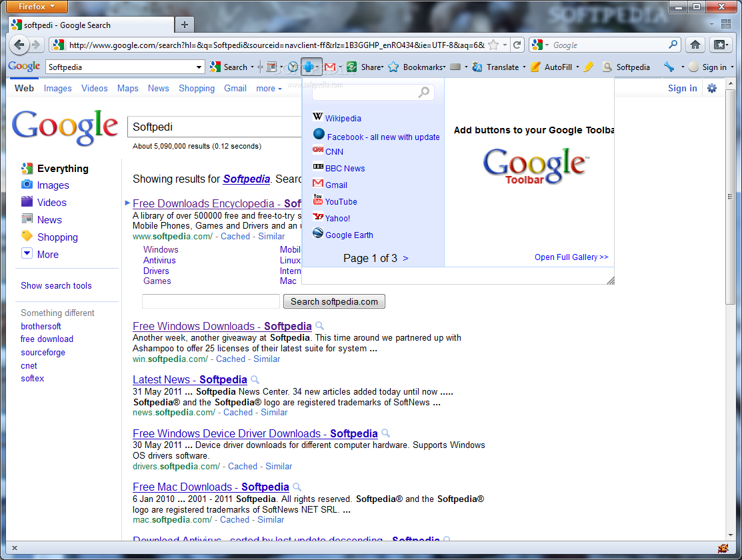The image size is (742, 560).
Task: Click the magnifier in gadget gallery search
Action: click(x=423, y=92)
